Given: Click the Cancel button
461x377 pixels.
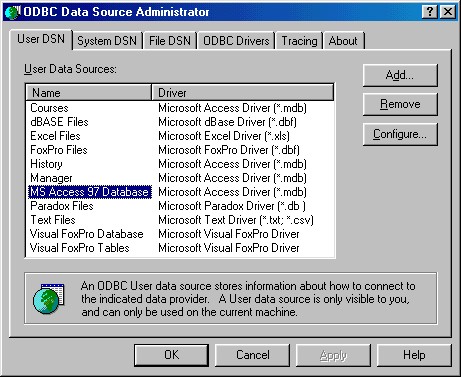Looking at the screenshot, I should coord(252,355).
